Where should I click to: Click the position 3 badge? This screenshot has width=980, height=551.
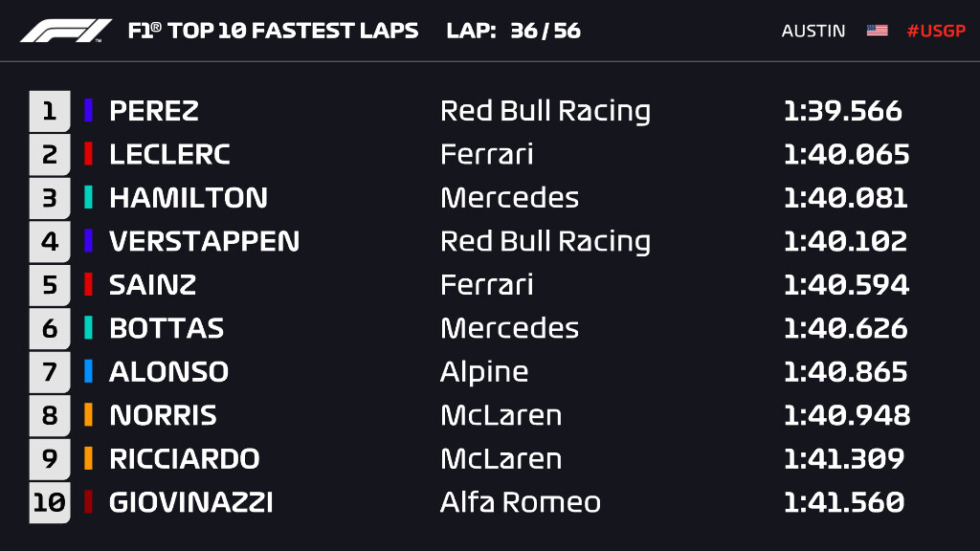point(50,198)
